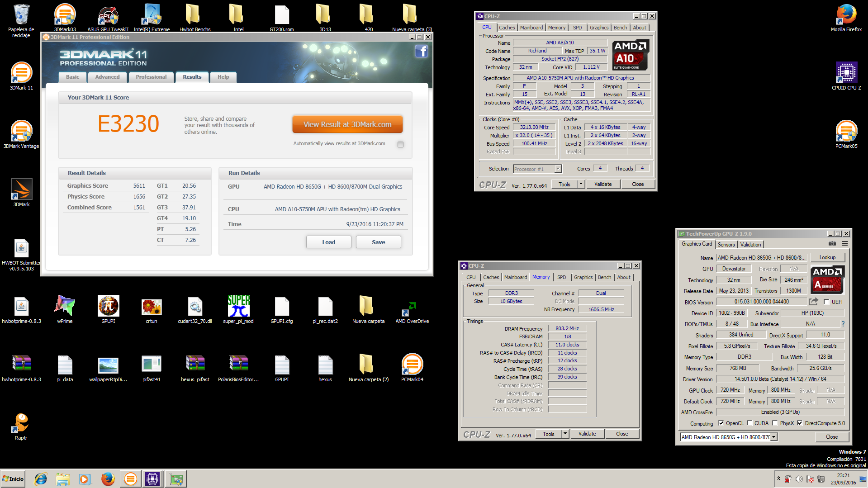Open super_pi_mod desktop icon
This screenshot has height=488, width=868.
click(238, 309)
